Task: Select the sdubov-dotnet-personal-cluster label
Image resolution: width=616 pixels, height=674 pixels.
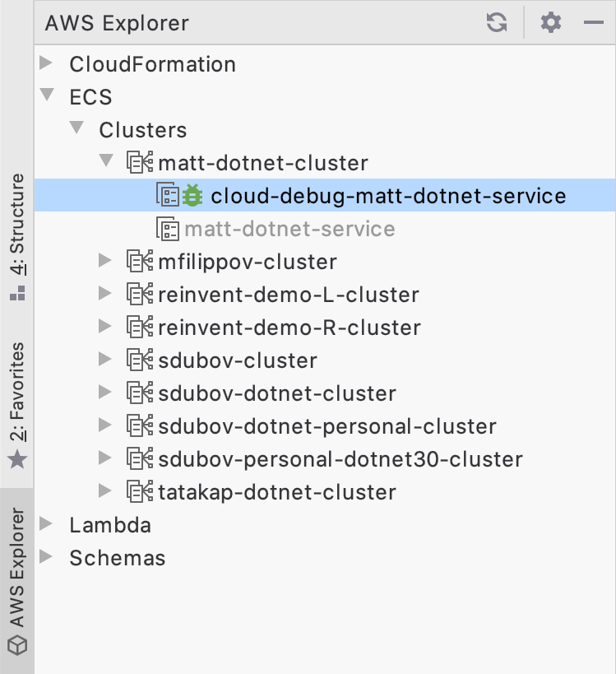Action: (x=327, y=427)
